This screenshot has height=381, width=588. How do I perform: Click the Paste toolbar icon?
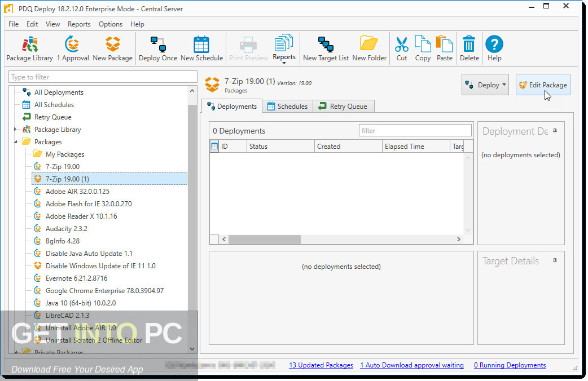point(444,49)
